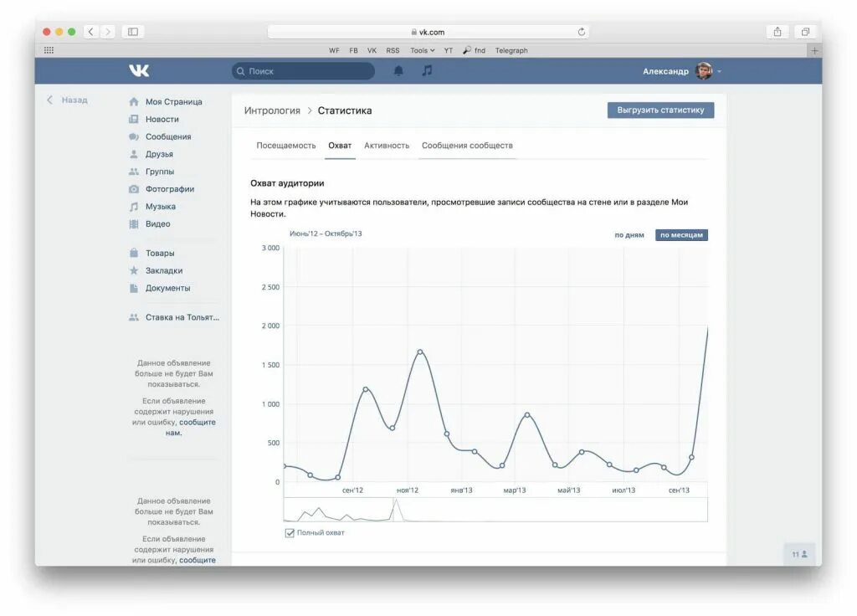Click the camera icon beside Фотографии
Viewport: 857px width, 616px height.
tap(133, 189)
